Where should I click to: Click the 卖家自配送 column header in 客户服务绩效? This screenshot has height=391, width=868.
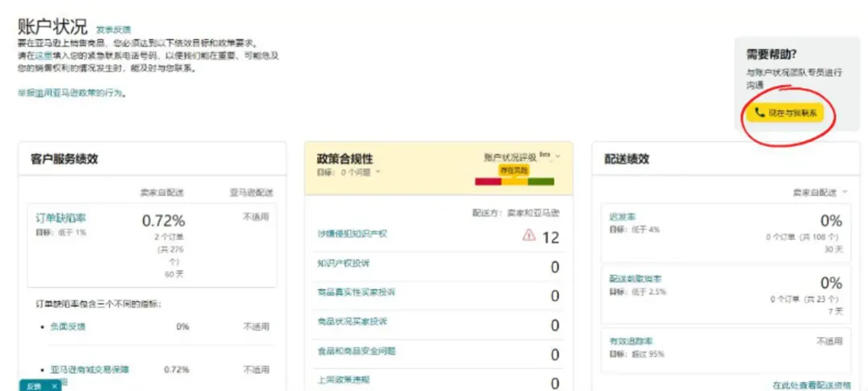(x=162, y=193)
